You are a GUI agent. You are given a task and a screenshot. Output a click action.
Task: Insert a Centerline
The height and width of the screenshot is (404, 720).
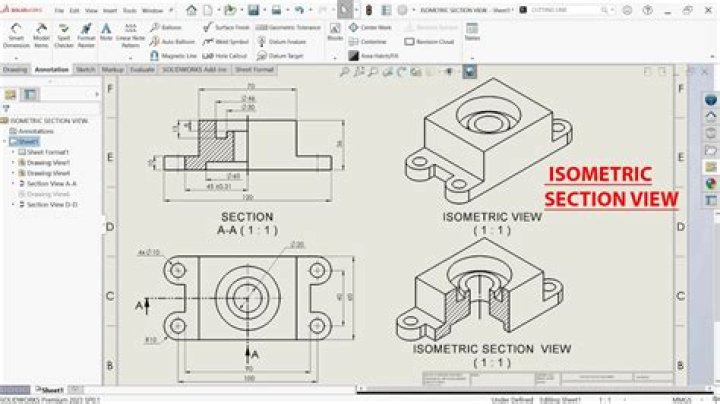click(368, 42)
